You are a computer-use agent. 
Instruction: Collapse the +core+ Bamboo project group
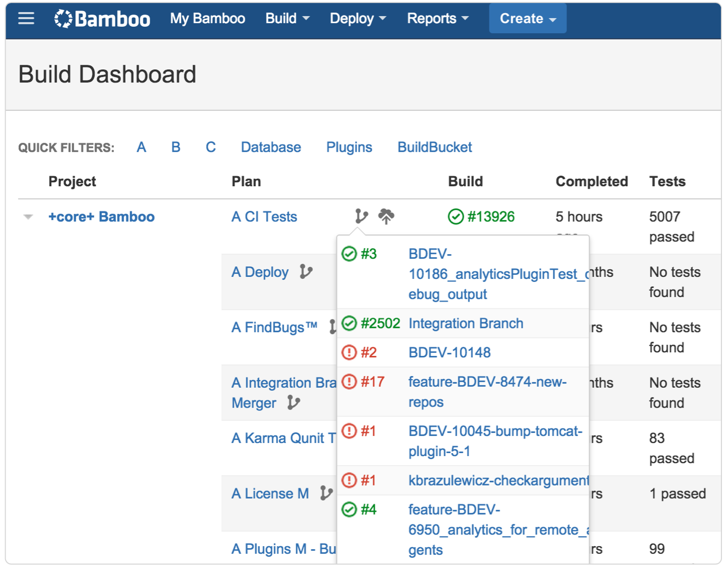click(x=28, y=217)
